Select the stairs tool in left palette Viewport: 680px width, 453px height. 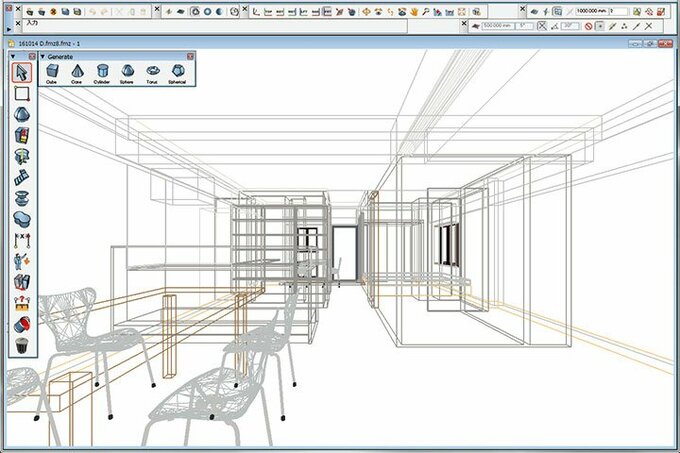pos(22,177)
